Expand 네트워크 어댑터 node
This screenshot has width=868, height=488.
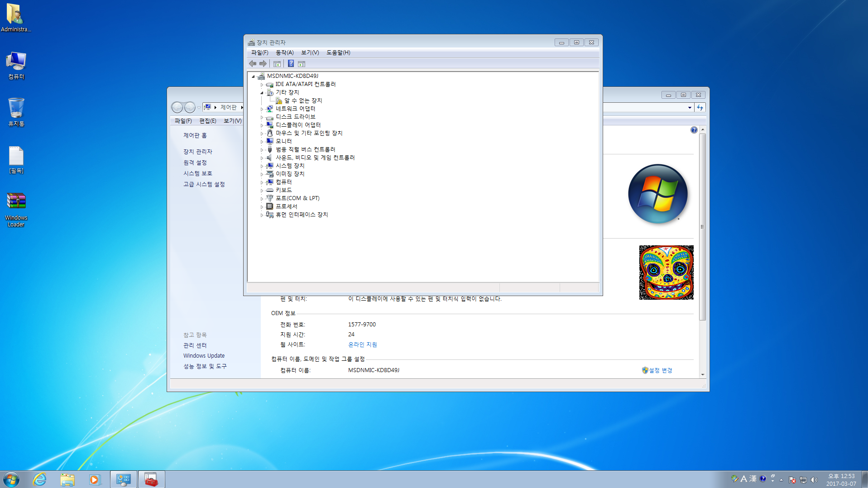[x=262, y=109]
